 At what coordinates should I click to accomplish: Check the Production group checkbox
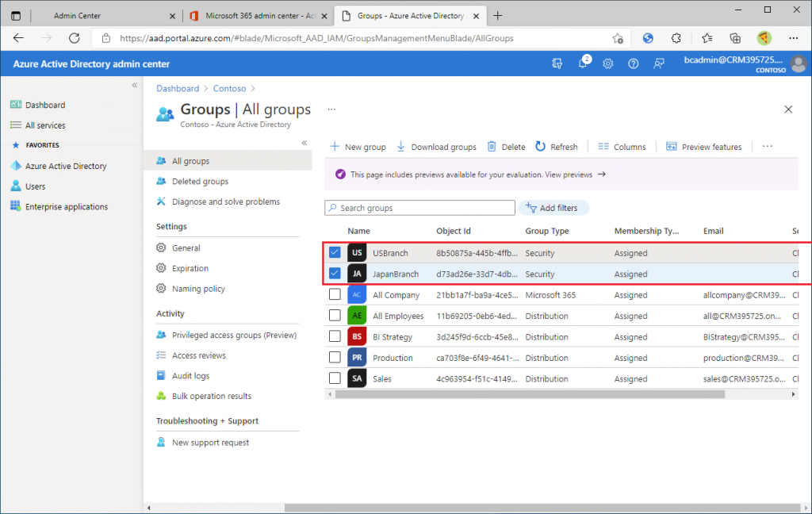click(x=335, y=357)
